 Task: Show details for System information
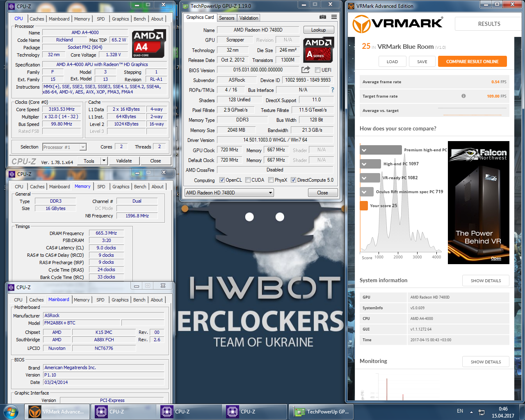click(x=486, y=281)
